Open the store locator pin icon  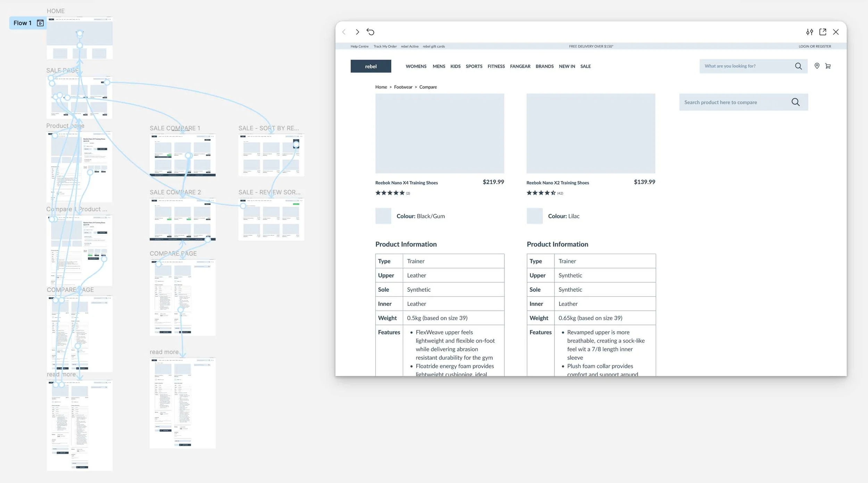[817, 66]
